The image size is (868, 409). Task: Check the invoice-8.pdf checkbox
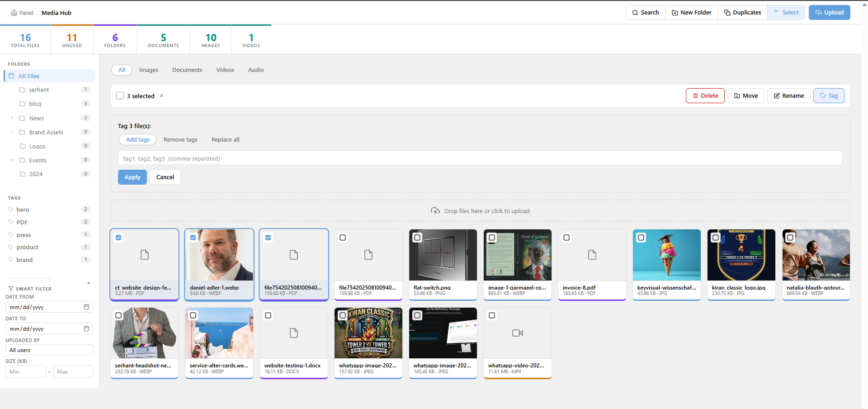566,238
